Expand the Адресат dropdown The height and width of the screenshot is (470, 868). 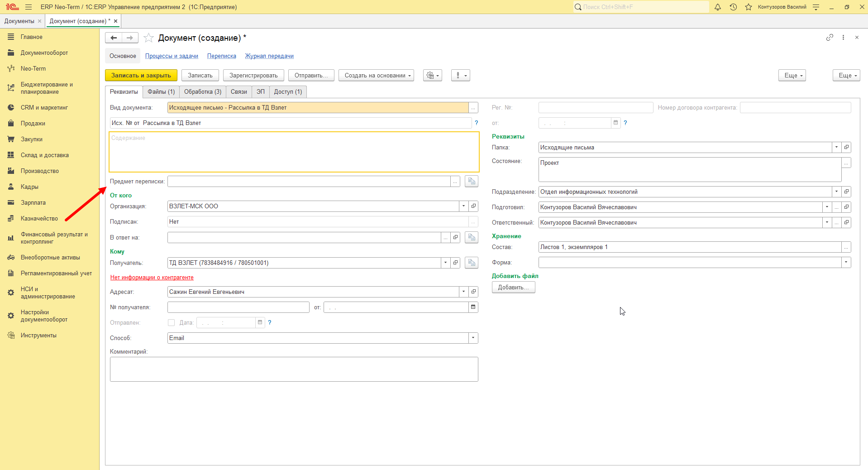464,292
